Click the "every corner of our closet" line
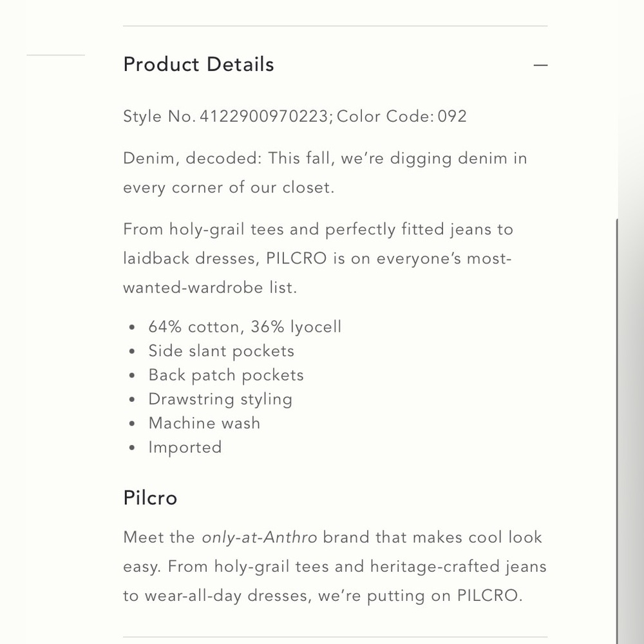Image resolution: width=644 pixels, height=644 pixels. point(229,187)
